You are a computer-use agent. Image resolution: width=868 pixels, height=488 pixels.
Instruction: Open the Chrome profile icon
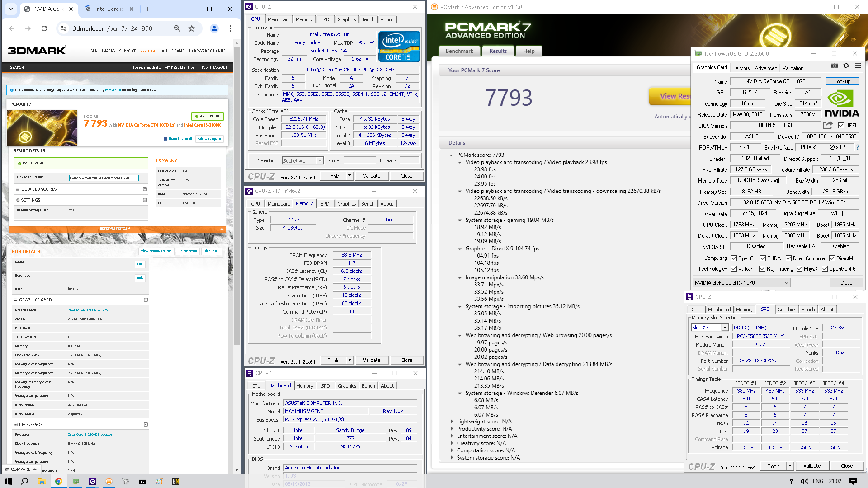[214, 28]
